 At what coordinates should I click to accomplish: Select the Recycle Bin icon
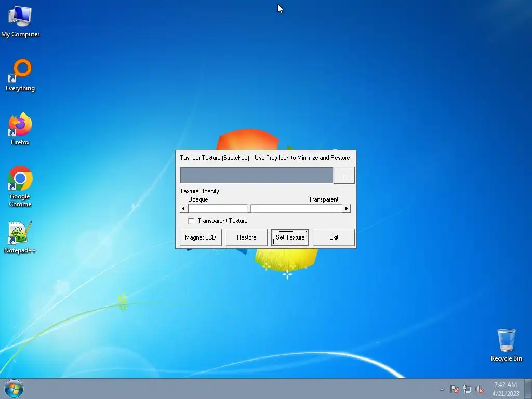[x=506, y=345]
